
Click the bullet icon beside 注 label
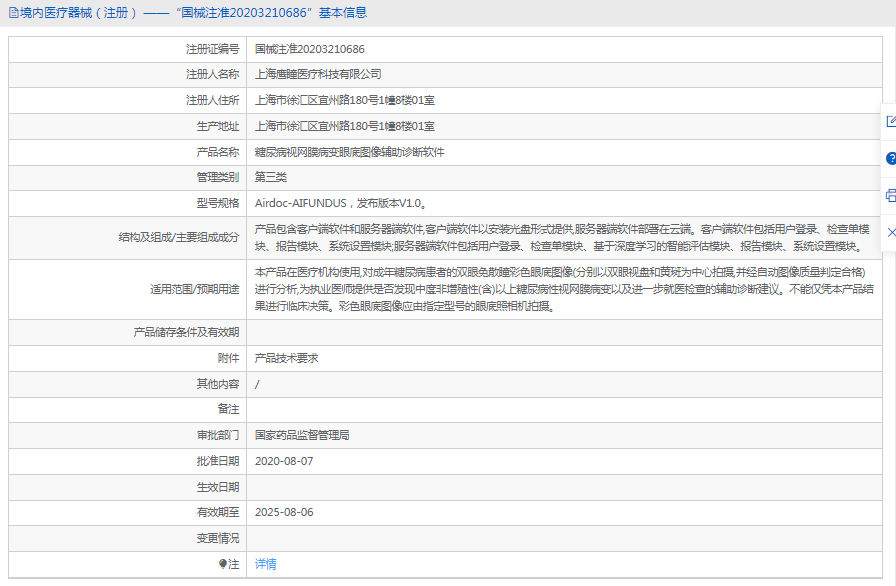click(x=222, y=564)
